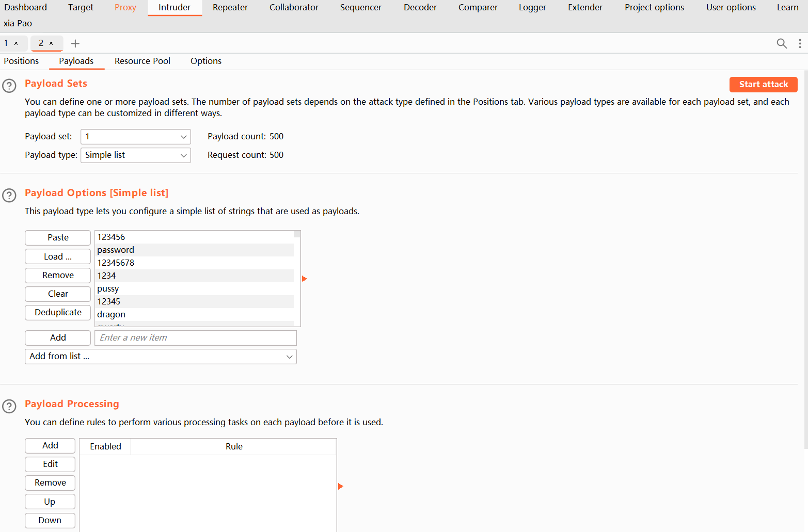Image resolution: width=808 pixels, height=532 pixels.
Task: Open help for Payload Sets section
Action: click(x=9, y=86)
